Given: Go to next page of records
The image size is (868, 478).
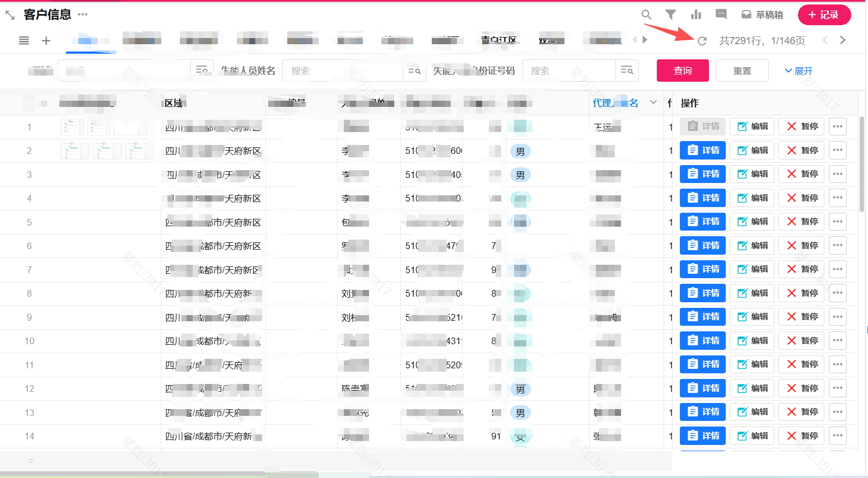Looking at the screenshot, I should tap(842, 40).
